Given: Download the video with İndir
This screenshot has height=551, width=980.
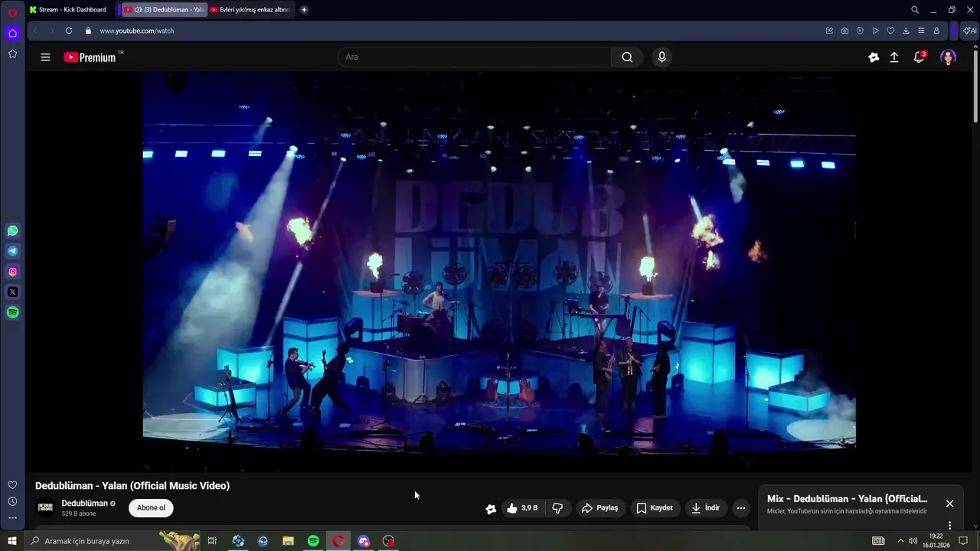Looking at the screenshot, I should coord(705,508).
